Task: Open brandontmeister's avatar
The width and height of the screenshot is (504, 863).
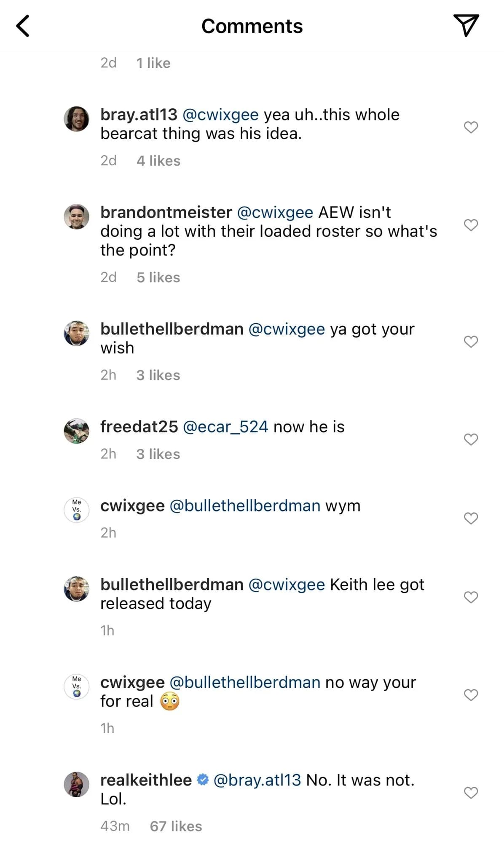Action: click(76, 217)
